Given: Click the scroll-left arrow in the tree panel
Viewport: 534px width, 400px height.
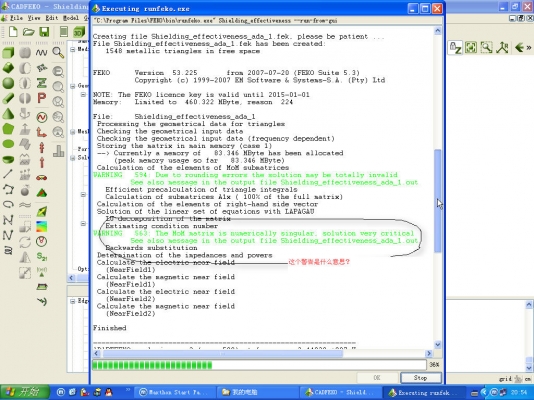Looking at the screenshot, I should tap(71, 278).
